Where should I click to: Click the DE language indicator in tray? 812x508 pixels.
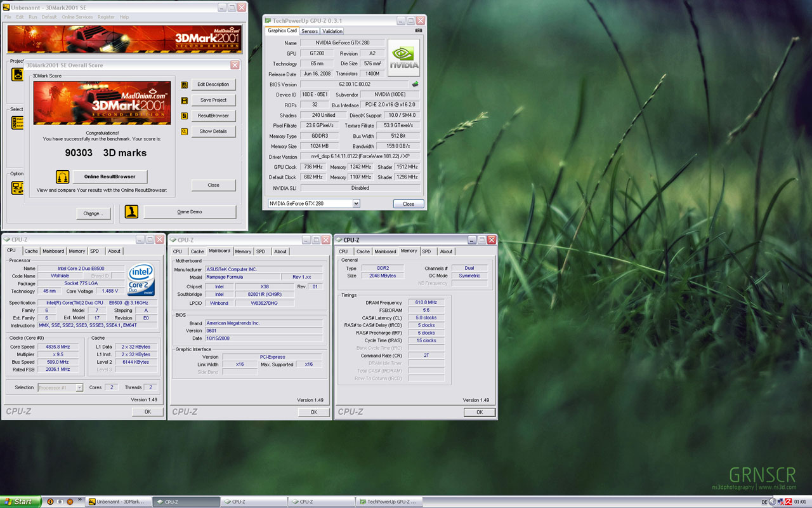[x=764, y=502]
